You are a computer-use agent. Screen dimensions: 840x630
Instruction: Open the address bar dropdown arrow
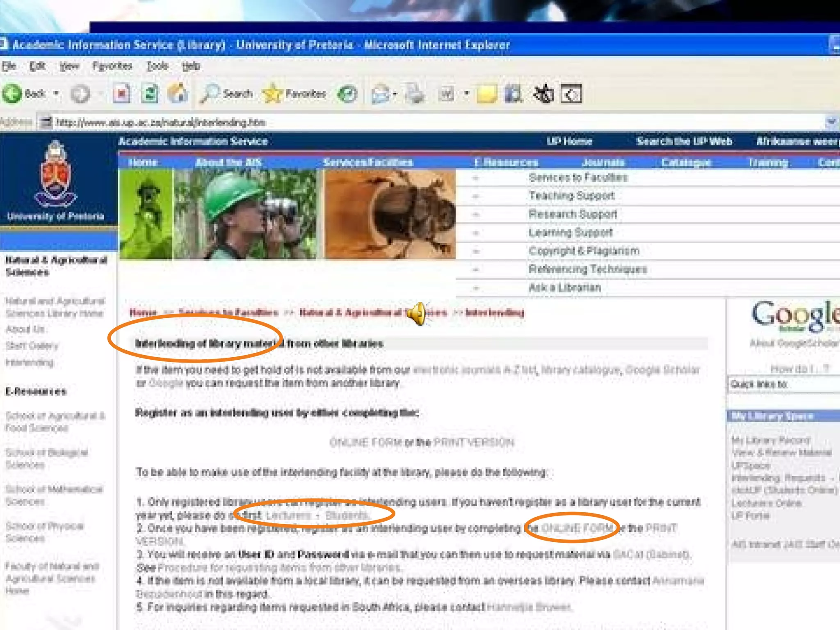click(x=831, y=122)
